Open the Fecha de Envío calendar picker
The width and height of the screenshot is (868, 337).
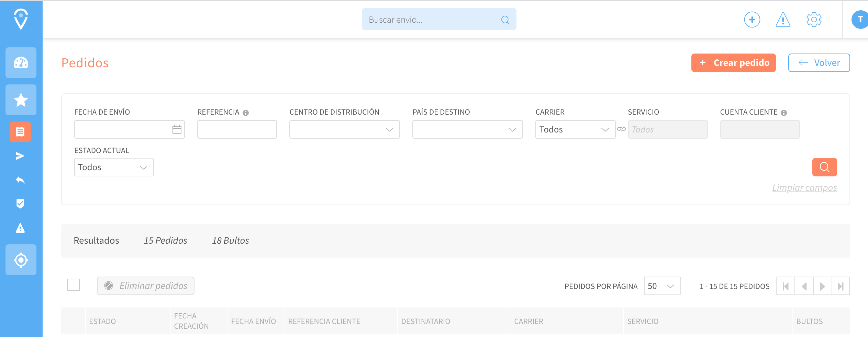[177, 129]
